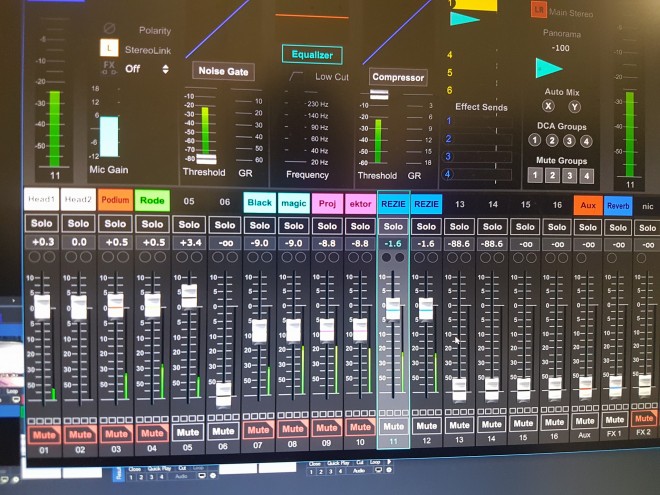Select the Head1 channel label

[x=42, y=199]
